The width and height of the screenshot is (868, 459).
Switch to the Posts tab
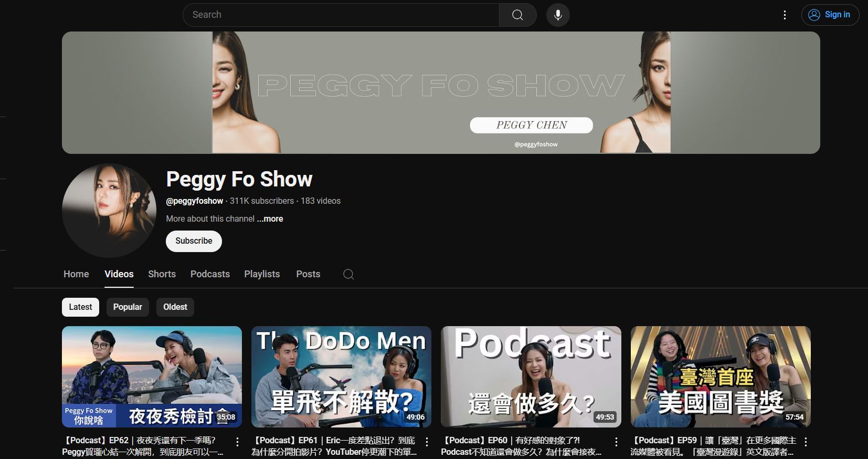pos(308,274)
